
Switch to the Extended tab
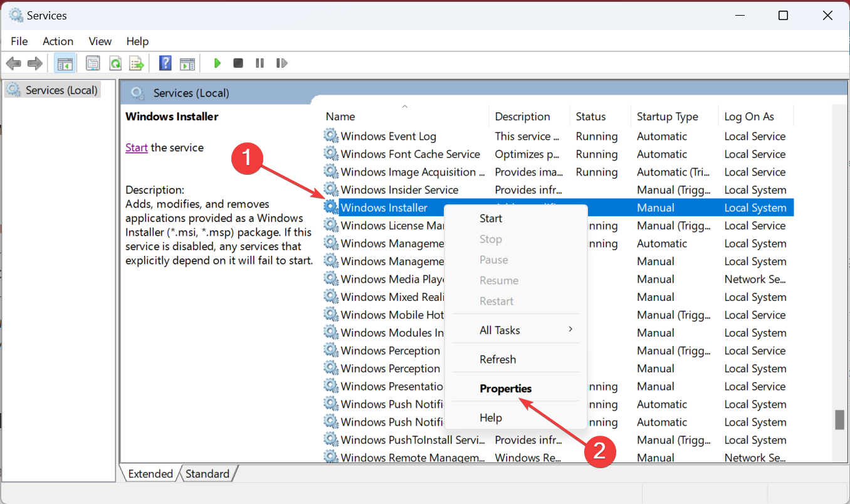(150, 474)
